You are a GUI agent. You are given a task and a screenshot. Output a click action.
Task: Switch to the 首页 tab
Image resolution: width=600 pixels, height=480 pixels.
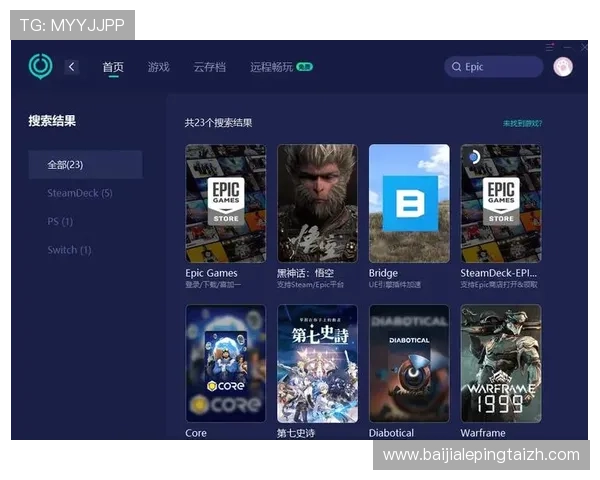click(113, 67)
